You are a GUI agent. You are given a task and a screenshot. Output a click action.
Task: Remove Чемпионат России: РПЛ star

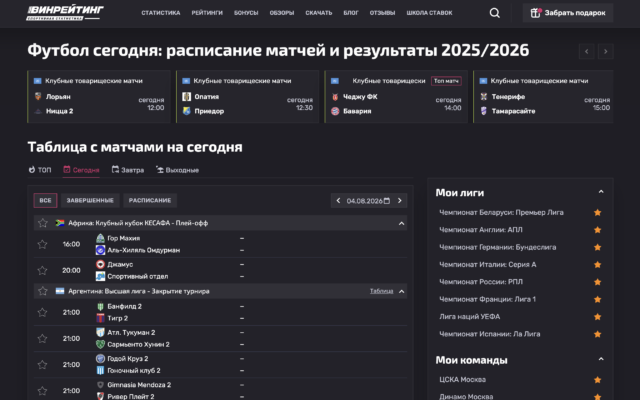597,282
